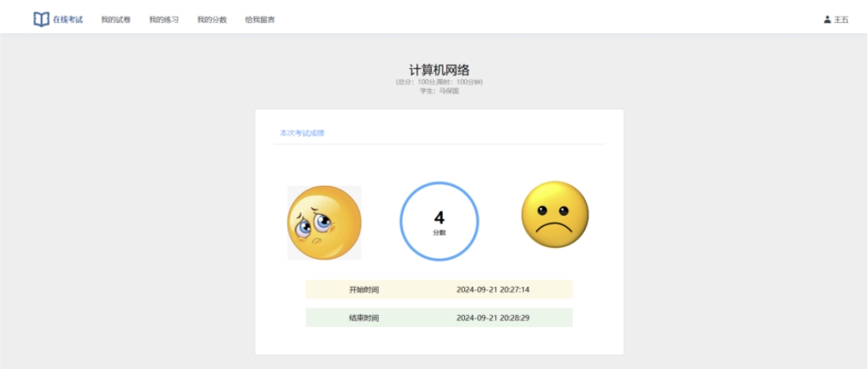Click the username 王五
The height and width of the screenshot is (369, 868).
841,20
